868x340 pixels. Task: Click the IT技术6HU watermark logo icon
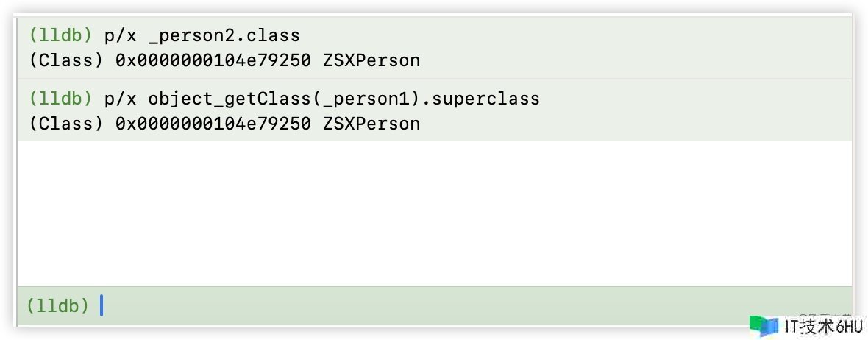point(765,326)
